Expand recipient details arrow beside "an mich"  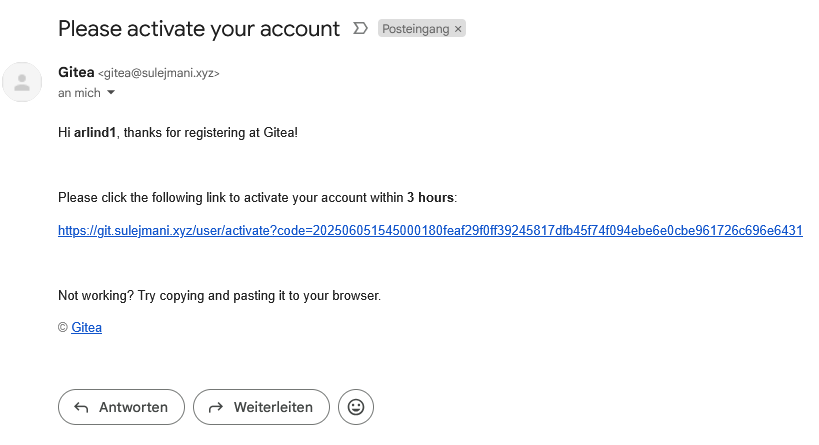[111, 93]
